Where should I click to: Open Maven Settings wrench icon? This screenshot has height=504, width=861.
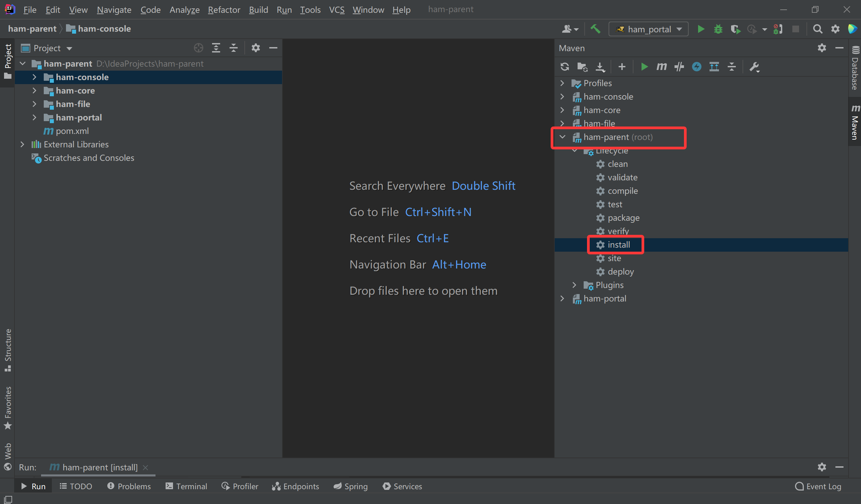pos(754,67)
